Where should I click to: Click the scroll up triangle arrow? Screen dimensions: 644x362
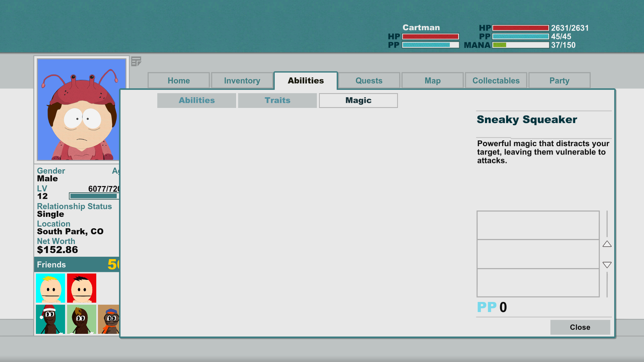[607, 244]
